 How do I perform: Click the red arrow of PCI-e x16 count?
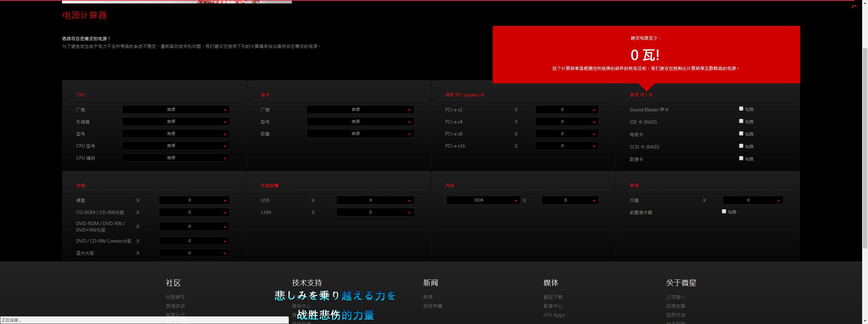click(x=594, y=146)
